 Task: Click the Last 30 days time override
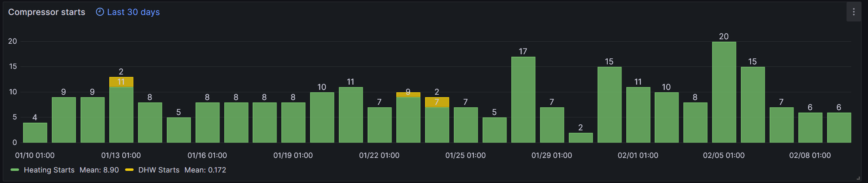coord(133,12)
